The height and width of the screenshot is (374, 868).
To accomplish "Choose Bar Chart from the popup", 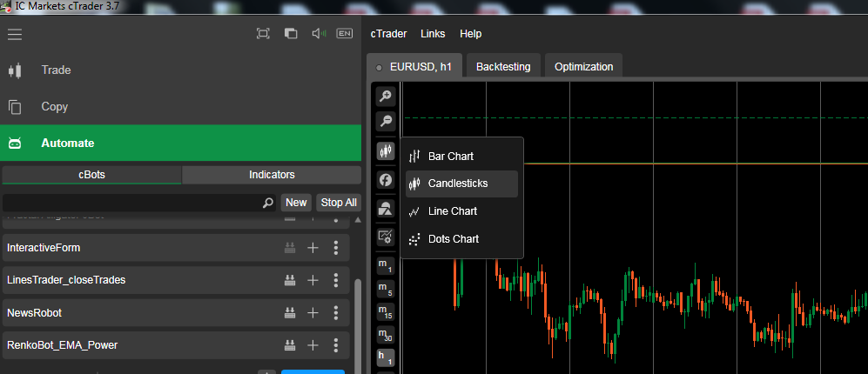I will (x=461, y=157).
